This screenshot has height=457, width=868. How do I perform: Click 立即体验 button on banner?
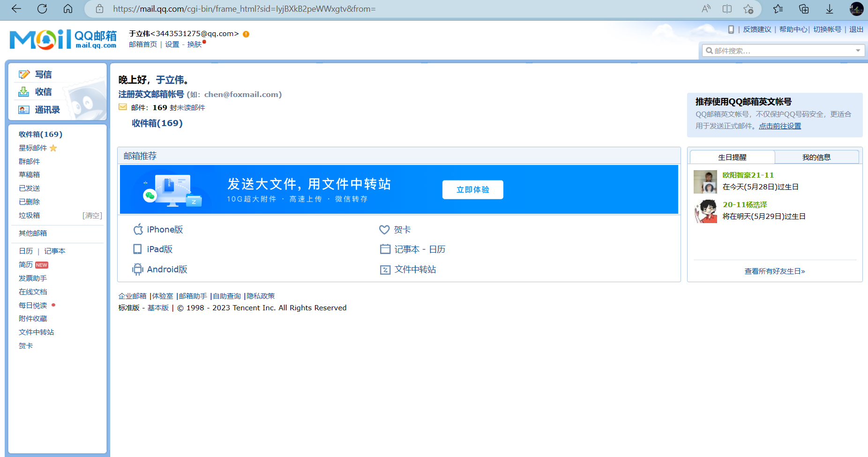(473, 190)
